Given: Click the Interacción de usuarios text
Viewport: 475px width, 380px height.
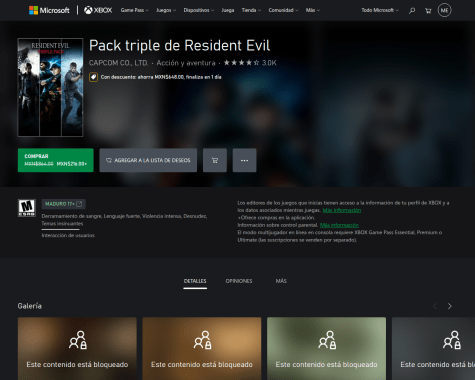Looking at the screenshot, I should (68, 235).
